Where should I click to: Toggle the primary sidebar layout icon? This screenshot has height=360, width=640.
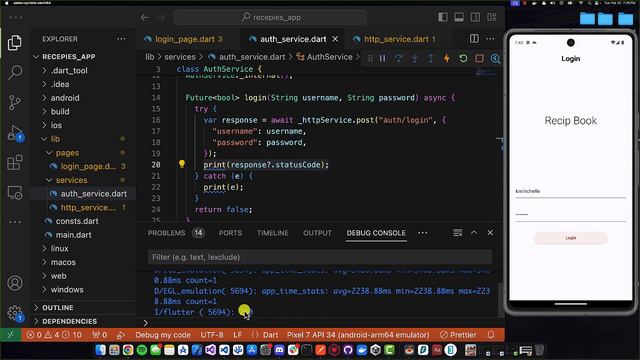442,17
